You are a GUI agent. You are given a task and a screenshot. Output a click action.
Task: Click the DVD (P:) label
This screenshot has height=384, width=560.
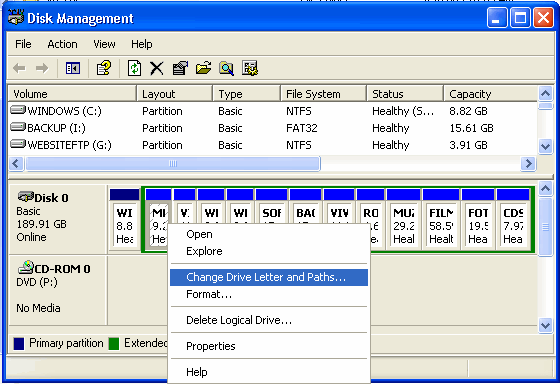pos(37,282)
